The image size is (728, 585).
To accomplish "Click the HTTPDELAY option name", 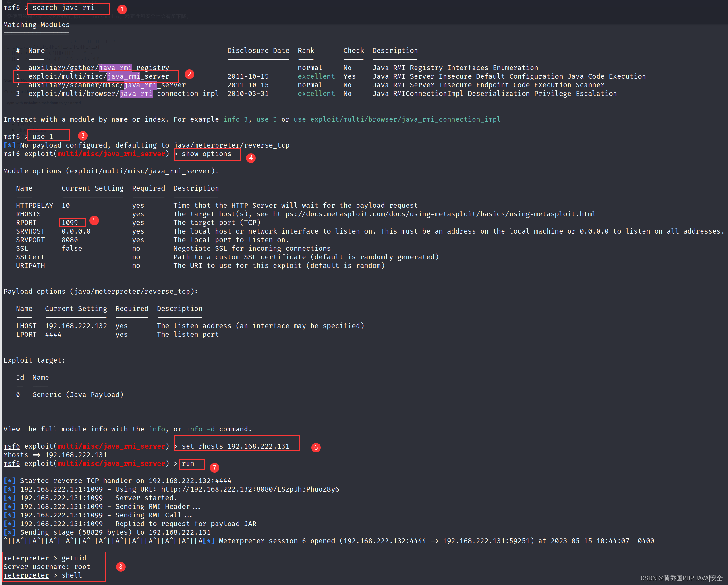I will 34,206.
